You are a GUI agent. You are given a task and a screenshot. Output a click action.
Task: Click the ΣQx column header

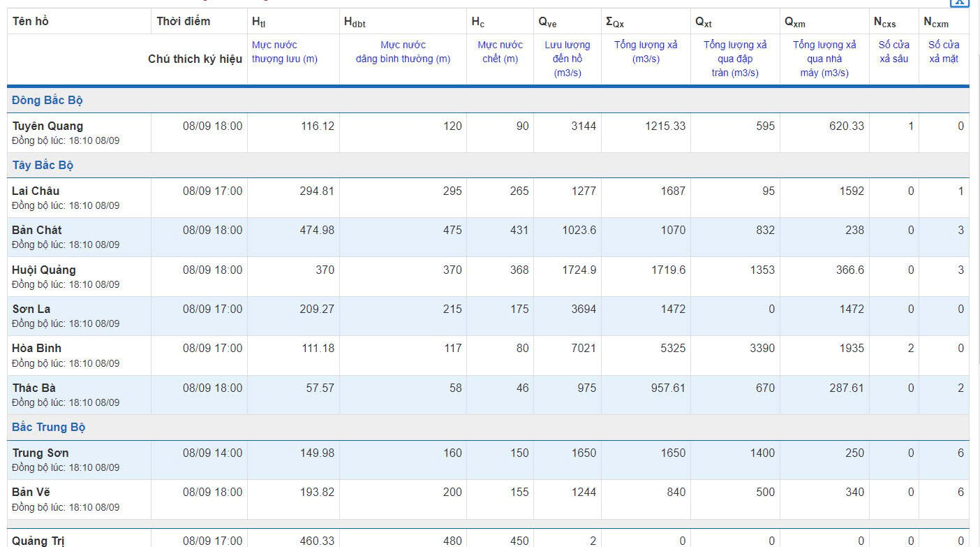click(615, 22)
